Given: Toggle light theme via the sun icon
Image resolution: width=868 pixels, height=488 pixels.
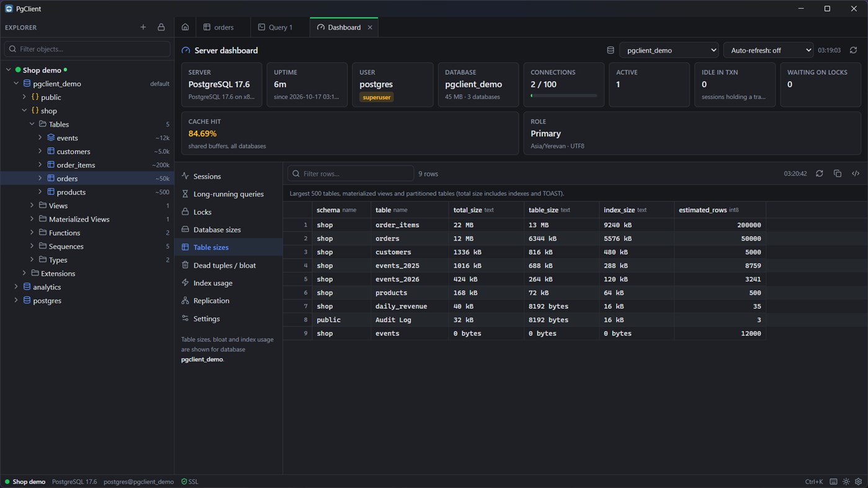Looking at the screenshot, I should 846,482.
